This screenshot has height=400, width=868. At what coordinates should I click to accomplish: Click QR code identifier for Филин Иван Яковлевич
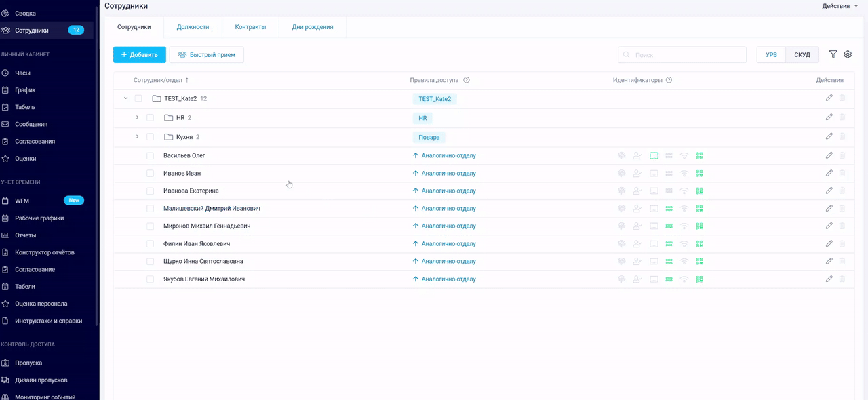point(699,243)
